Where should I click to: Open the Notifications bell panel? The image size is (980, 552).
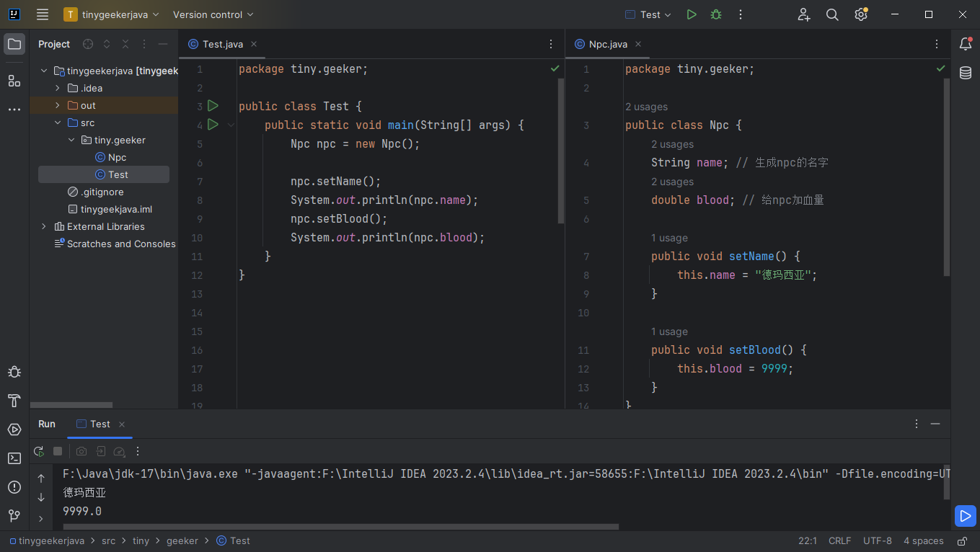coord(966,44)
